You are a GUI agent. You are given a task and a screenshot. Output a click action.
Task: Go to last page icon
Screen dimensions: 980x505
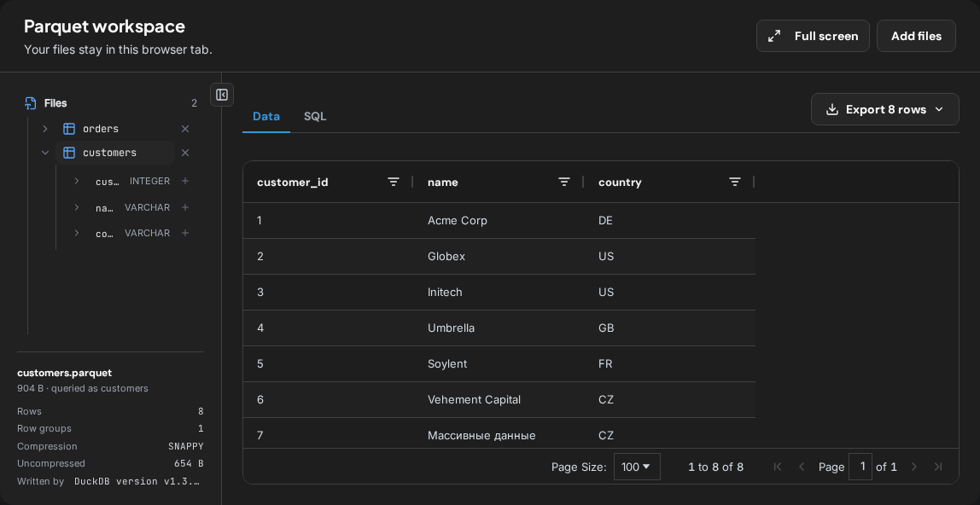(938, 467)
